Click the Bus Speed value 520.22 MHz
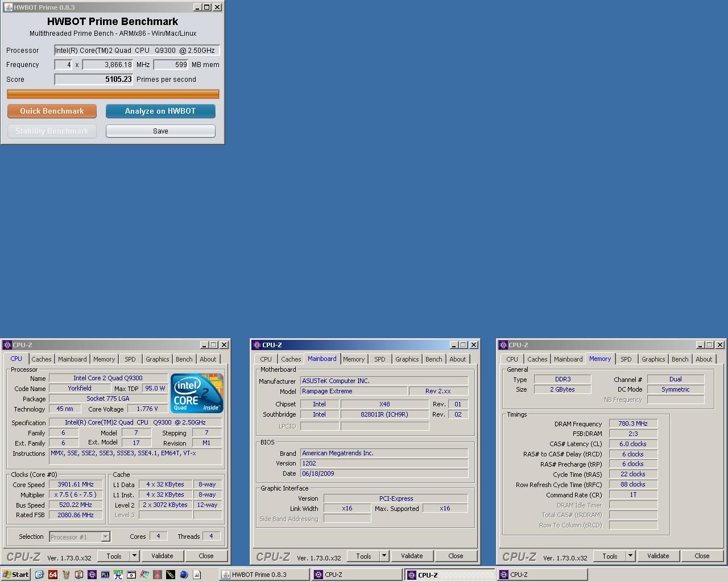 tap(76, 505)
